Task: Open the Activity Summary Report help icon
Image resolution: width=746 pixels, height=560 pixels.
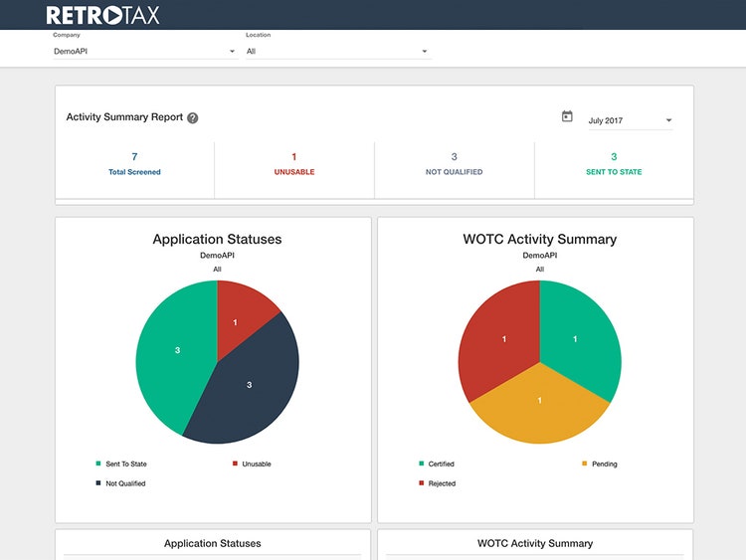Action: (x=193, y=118)
